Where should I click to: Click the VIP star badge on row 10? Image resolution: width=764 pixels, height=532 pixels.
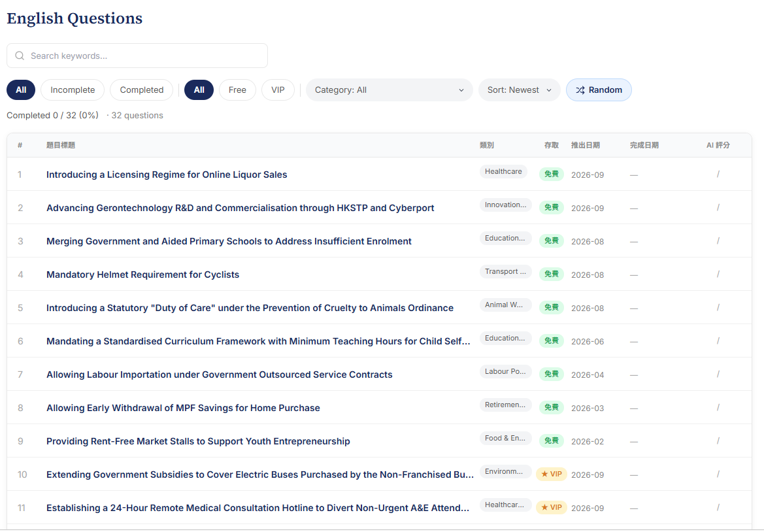click(x=551, y=474)
